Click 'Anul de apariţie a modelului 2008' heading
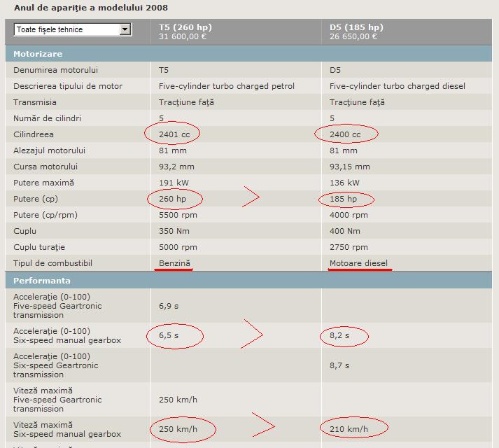The image size is (499, 448). (91, 8)
